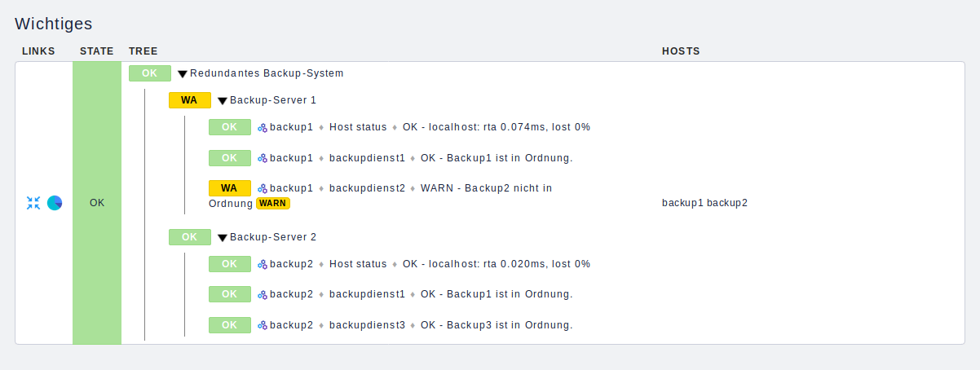
Task: Click the rule icon beside backup1 backupdienst1
Action: pos(263,158)
